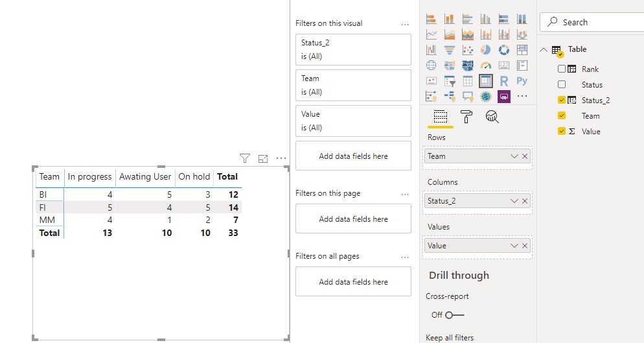644x343 pixels.
Task: Check the Rank field checkbox
Action: [x=562, y=69]
